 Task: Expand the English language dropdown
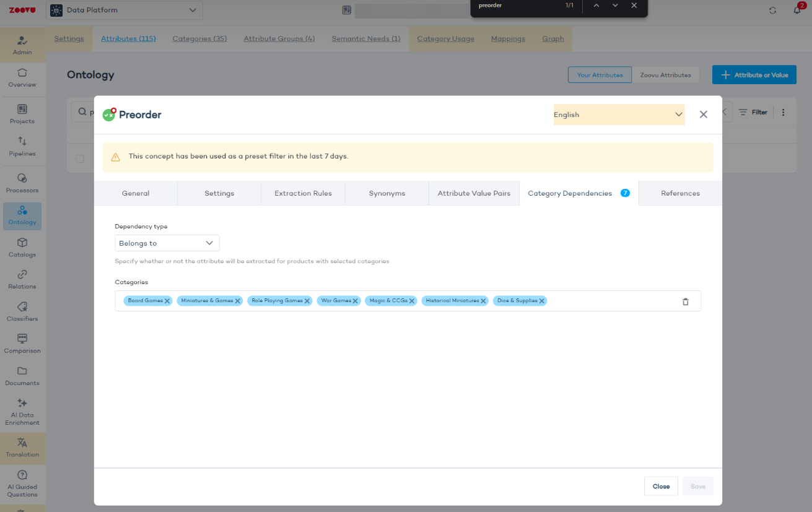pos(619,115)
